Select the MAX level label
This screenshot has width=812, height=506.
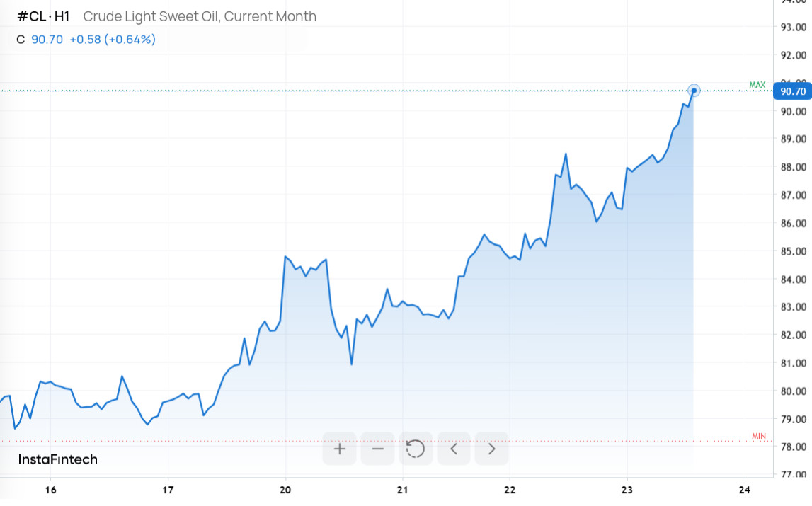(x=757, y=85)
